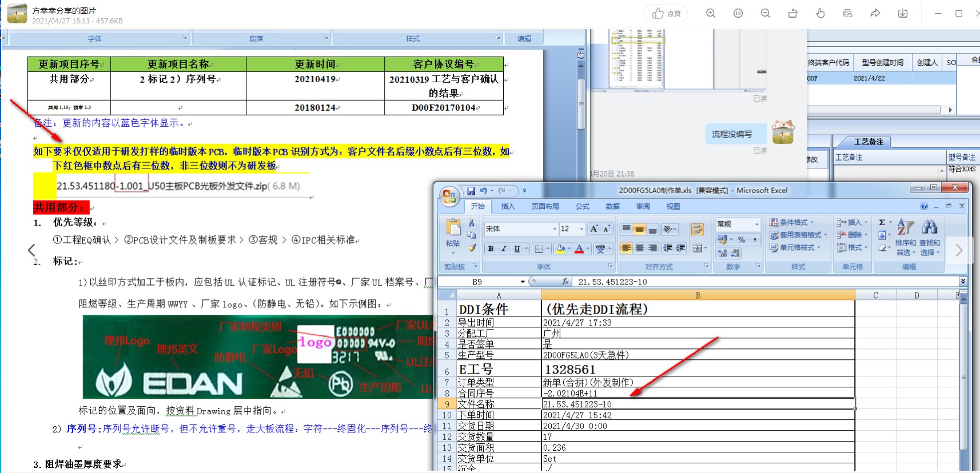Click the 点赞 like button

(666, 13)
